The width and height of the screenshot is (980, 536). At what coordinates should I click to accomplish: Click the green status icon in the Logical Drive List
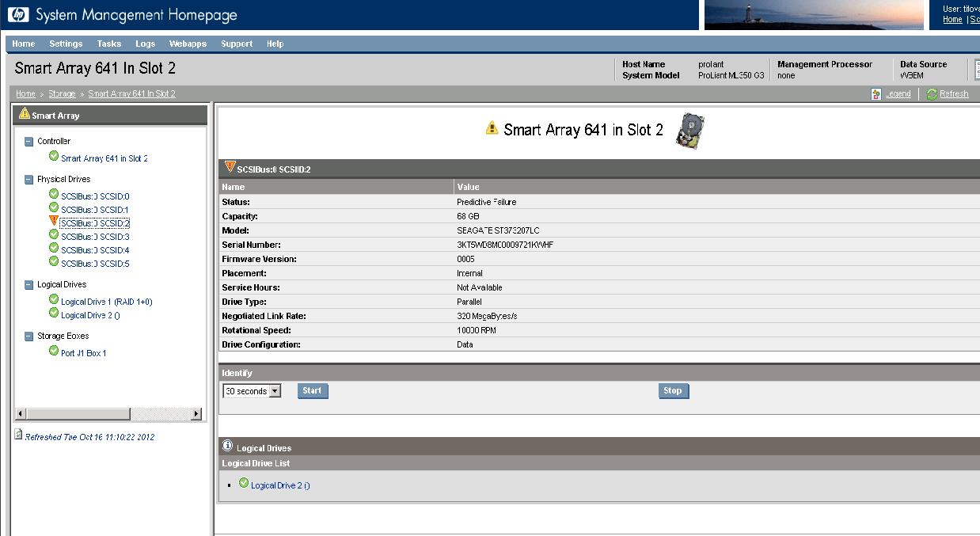click(244, 484)
